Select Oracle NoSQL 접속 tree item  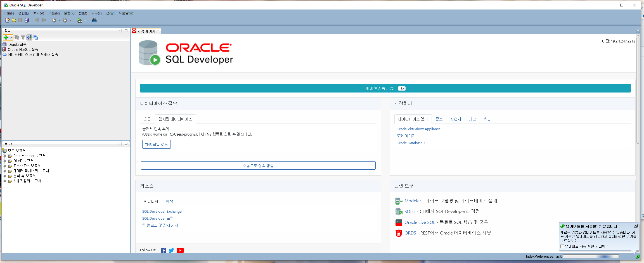click(x=23, y=49)
